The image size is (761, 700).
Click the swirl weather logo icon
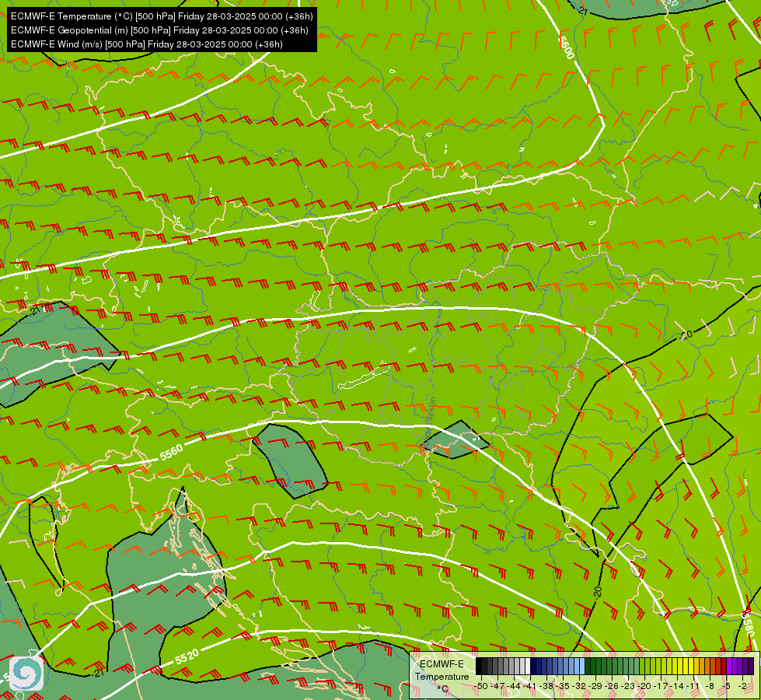tap(26, 674)
